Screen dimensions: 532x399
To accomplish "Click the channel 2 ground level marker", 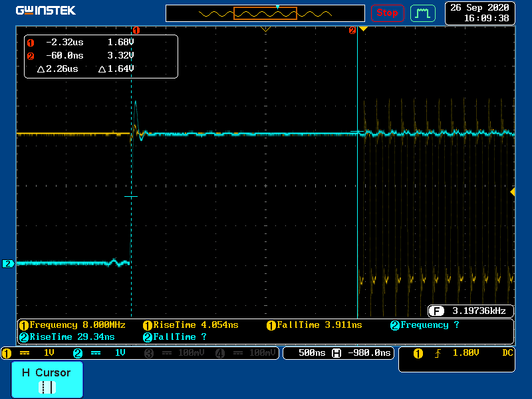I will point(8,264).
